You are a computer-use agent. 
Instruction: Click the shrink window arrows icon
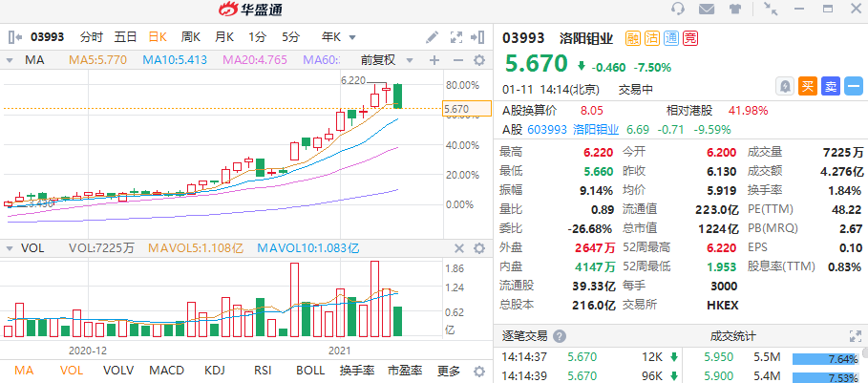(770, 8)
